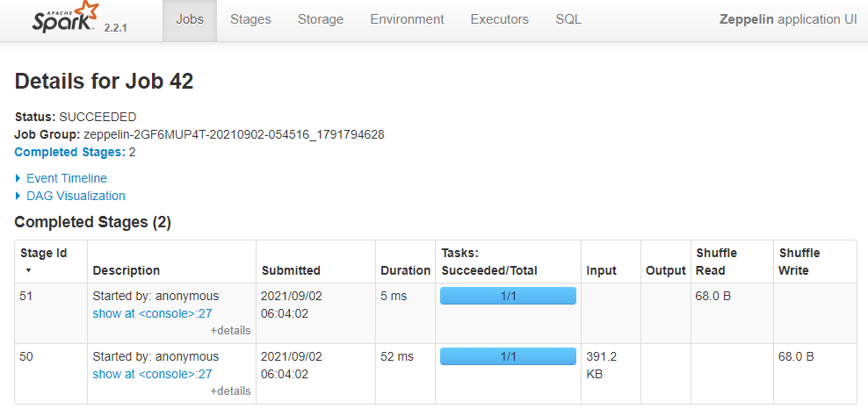Sort by the Submitted column header
The height and width of the screenshot is (416, 868).
[x=291, y=270]
